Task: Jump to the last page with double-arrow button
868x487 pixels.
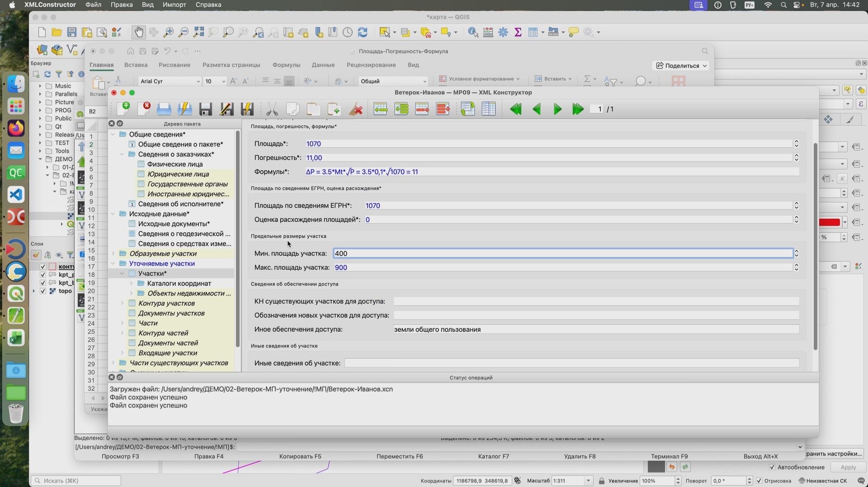Action: (x=578, y=108)
